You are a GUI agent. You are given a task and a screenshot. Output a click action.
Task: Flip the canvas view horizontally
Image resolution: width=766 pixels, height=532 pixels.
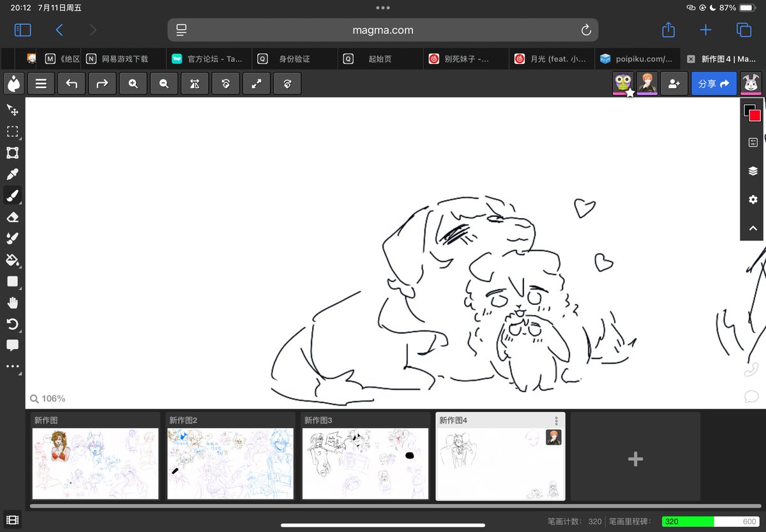pos(195,84)
